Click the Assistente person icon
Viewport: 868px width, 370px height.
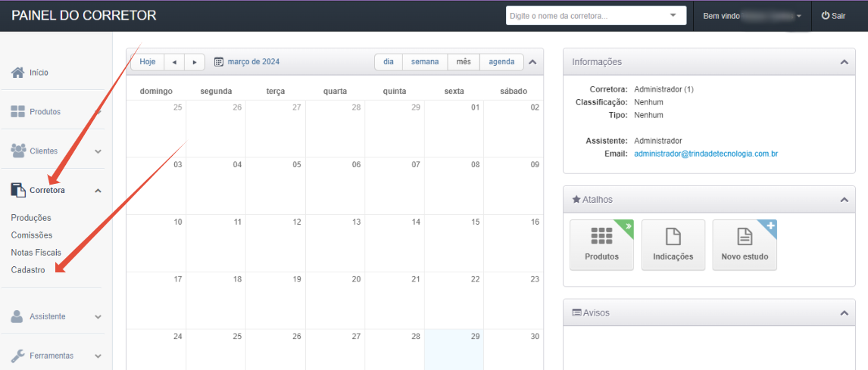17,316
